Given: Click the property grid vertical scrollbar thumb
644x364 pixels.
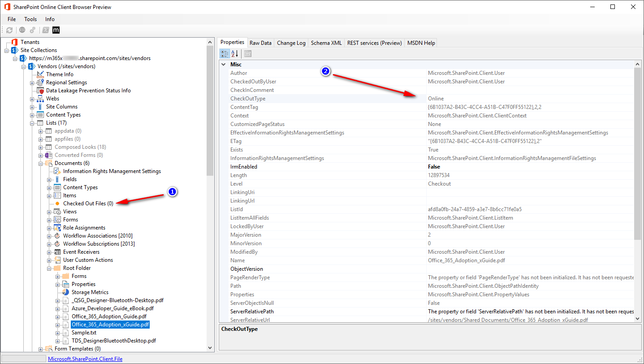Looking at the screenshot, I should [638, 153].
